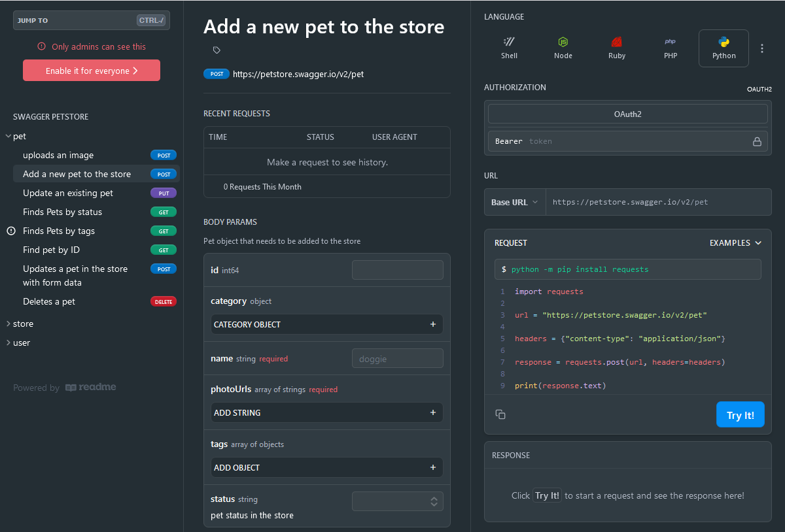The image size is (785, 532).
Task: Switch code sample to Node
Action: 563,47
